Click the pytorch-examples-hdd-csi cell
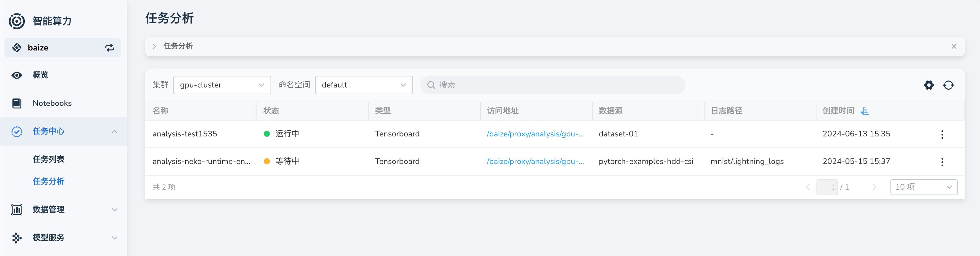This screenshot has height=256, width=980. pos(646,161)
